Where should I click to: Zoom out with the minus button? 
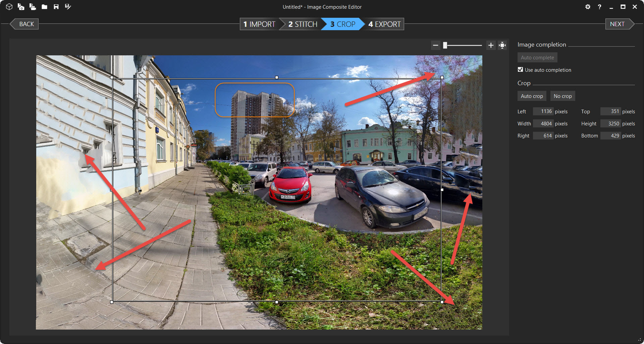tap(435, 45)
